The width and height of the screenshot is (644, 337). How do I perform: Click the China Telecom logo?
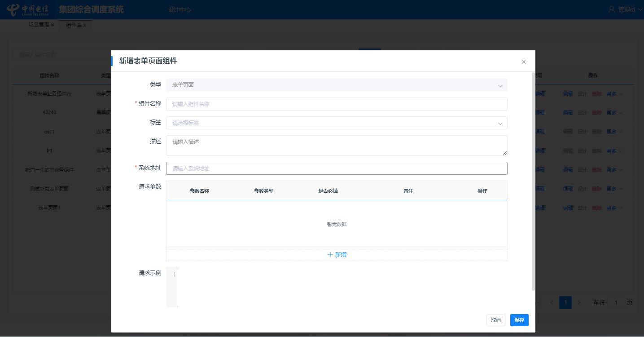pos(28,9)
